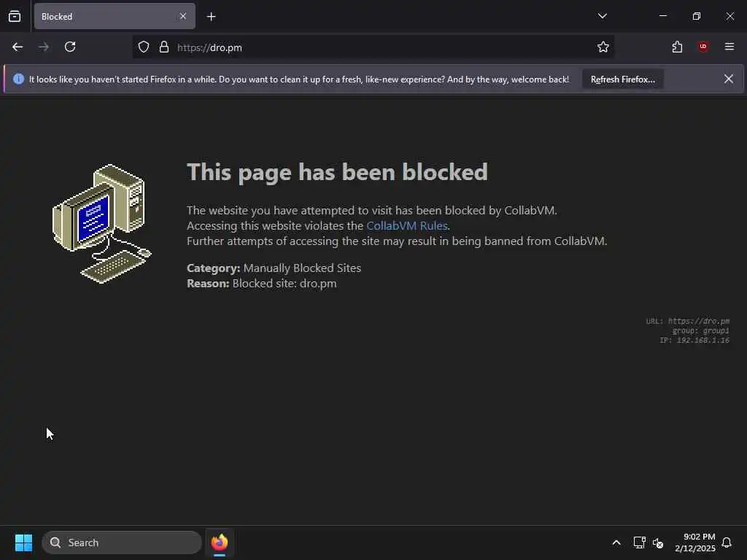Click the Refresh Firefox... button
This screenshot has height=560, width=747.
point(623,79)
